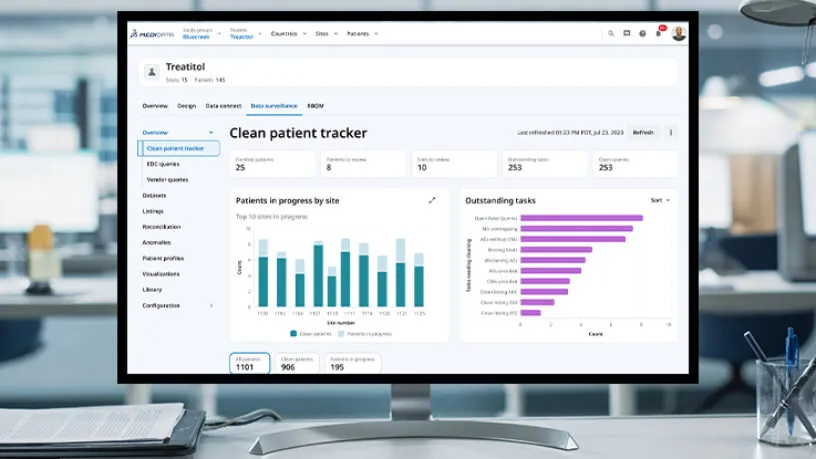The height and width of the screenshot is (459, 816).
Task: Open the Sites dropdown
Action: tap(326, 34)
